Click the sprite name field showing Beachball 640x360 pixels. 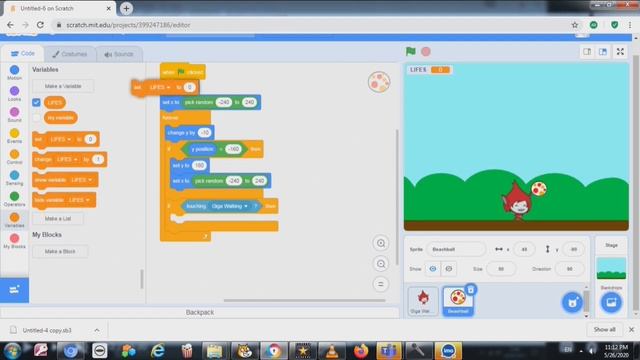456,249
